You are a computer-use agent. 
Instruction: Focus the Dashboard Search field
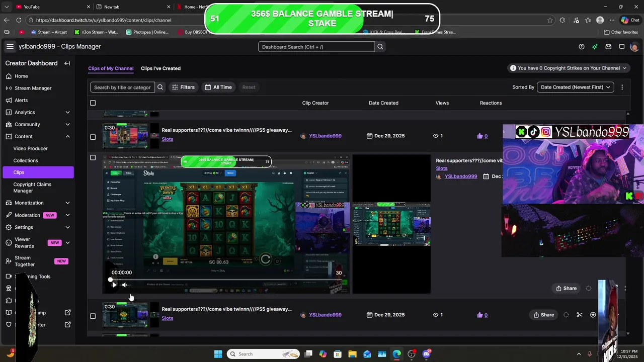316,47
